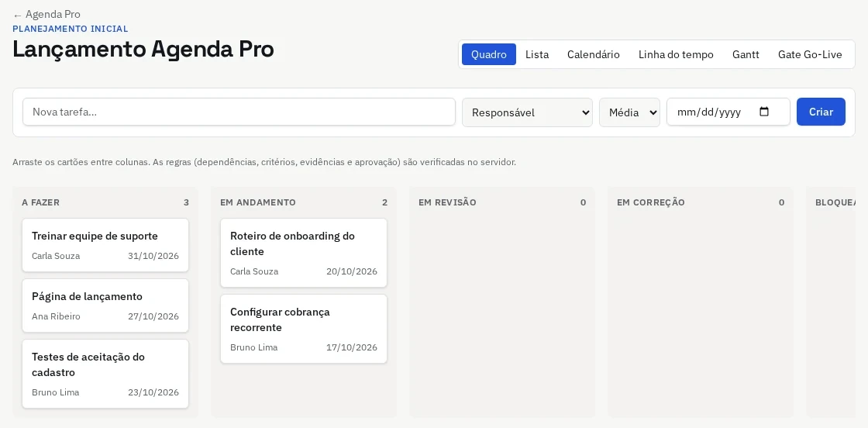Viewport: 868px width, 428px height.
Task: Click the PLANEJAMENTO INICIAL label
Action: 71,29
